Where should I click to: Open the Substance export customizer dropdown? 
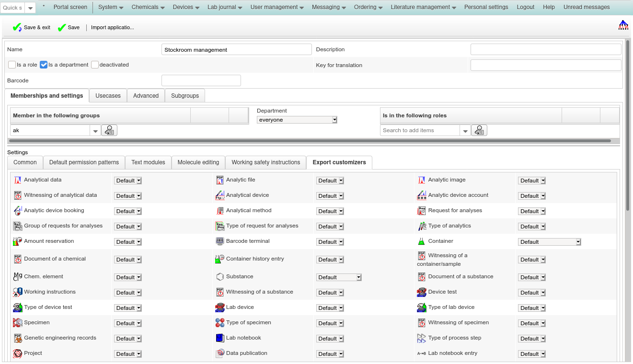[338, 277]
